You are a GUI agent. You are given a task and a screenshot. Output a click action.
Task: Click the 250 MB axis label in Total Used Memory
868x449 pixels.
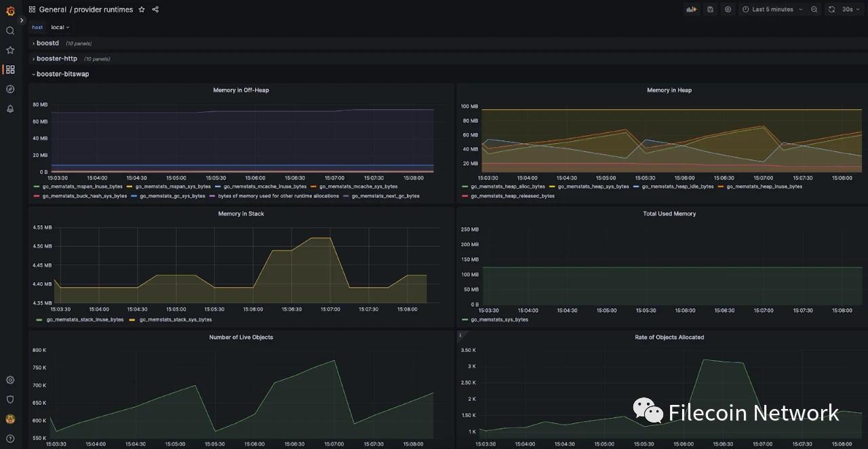tap(469, 229)
